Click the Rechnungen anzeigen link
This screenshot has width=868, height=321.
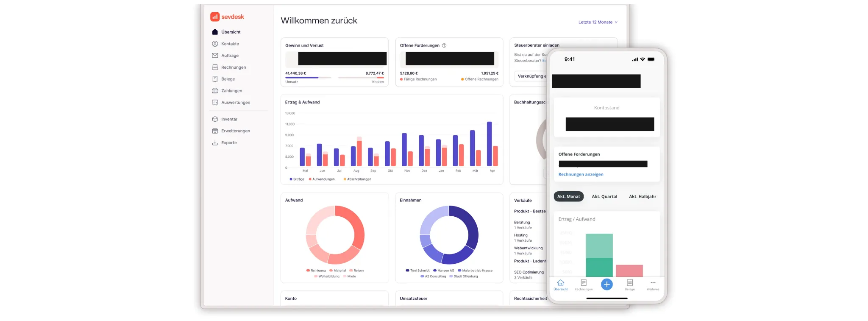pos(581,174)
